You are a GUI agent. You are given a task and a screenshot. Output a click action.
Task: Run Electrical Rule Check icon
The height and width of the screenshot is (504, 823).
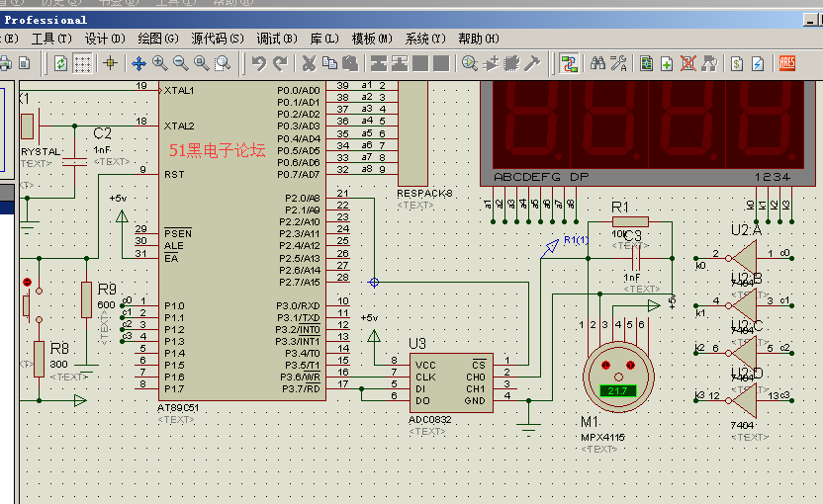(x=758, y=63)
